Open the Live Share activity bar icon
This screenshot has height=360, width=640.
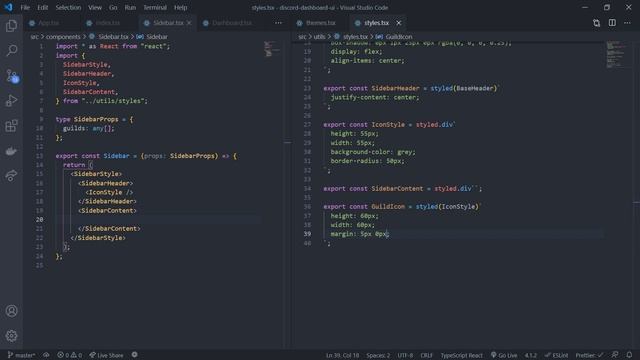(11, 176)
